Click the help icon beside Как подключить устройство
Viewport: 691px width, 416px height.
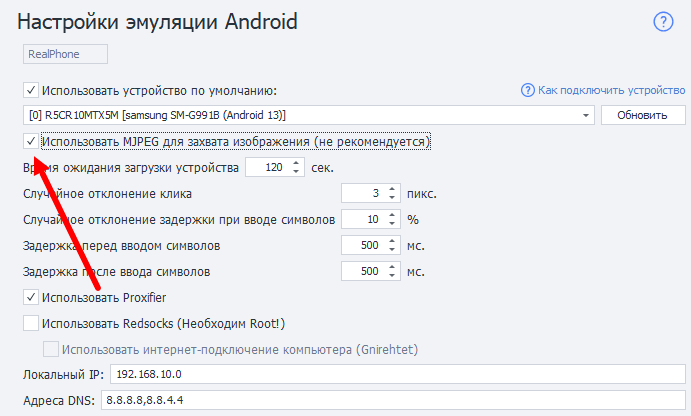(x=528, y=90)
